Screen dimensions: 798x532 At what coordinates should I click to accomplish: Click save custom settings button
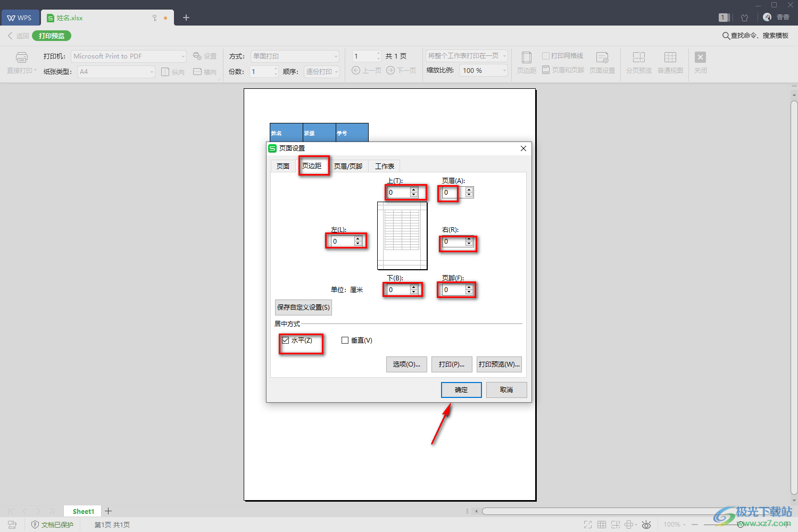303,307
